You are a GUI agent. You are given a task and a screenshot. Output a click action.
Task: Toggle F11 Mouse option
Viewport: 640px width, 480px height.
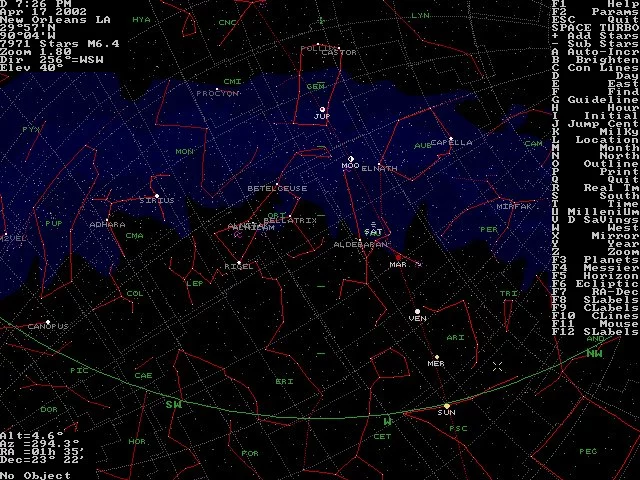click(x=596, y=324)
